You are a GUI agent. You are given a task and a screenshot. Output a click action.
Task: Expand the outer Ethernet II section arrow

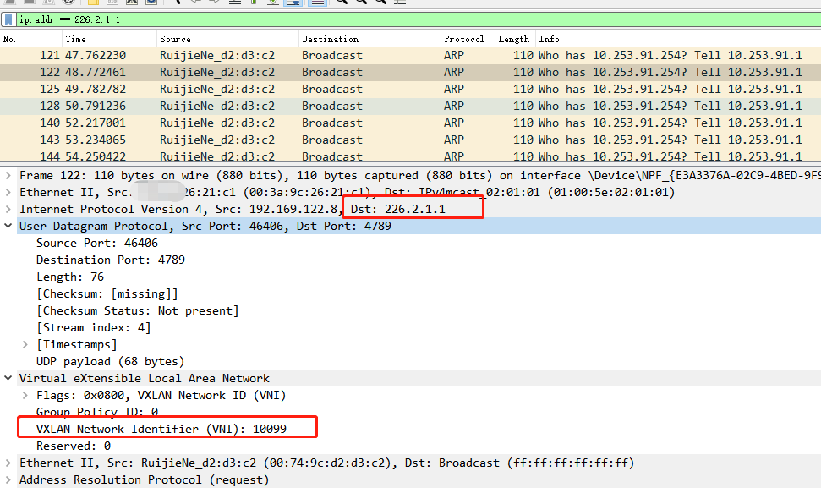[8, 192]
